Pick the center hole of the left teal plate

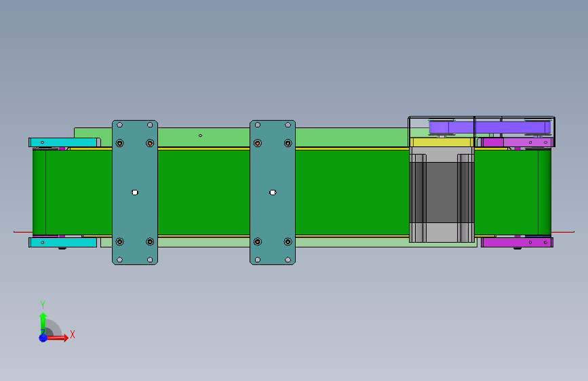(x=135, y=193)
